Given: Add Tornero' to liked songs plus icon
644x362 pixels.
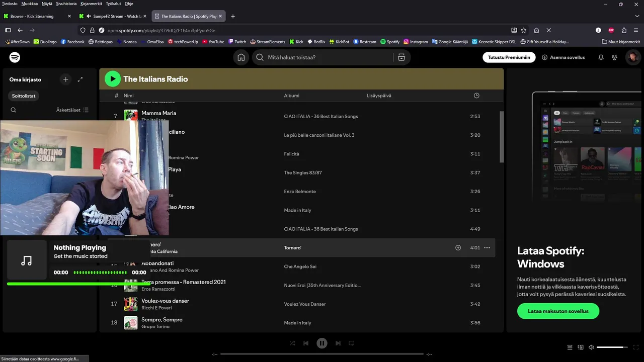Looking at the screenshot, I should (458, 248).
